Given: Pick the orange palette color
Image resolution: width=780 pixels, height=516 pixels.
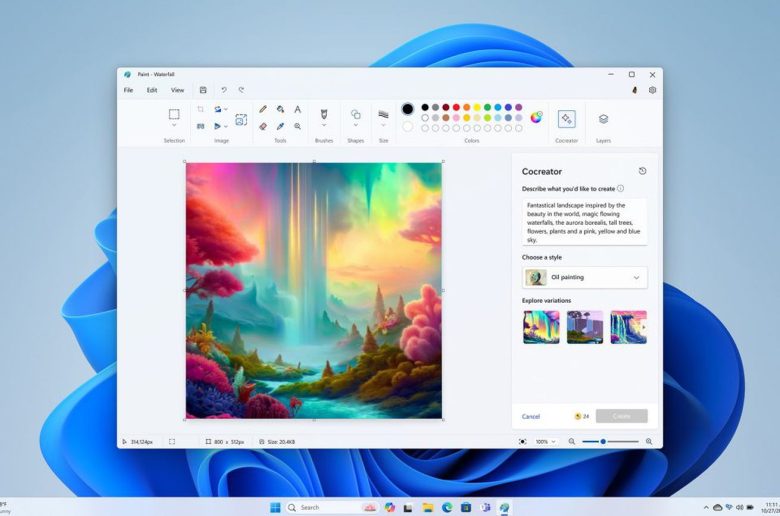Looking at the screenshot, I should 467,107.
